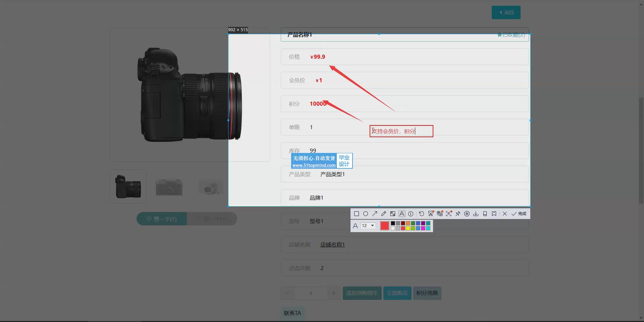Viewport: 644px width, 322px height.
Task: Save the screenshot with download icon
Action: pos(476,214)
